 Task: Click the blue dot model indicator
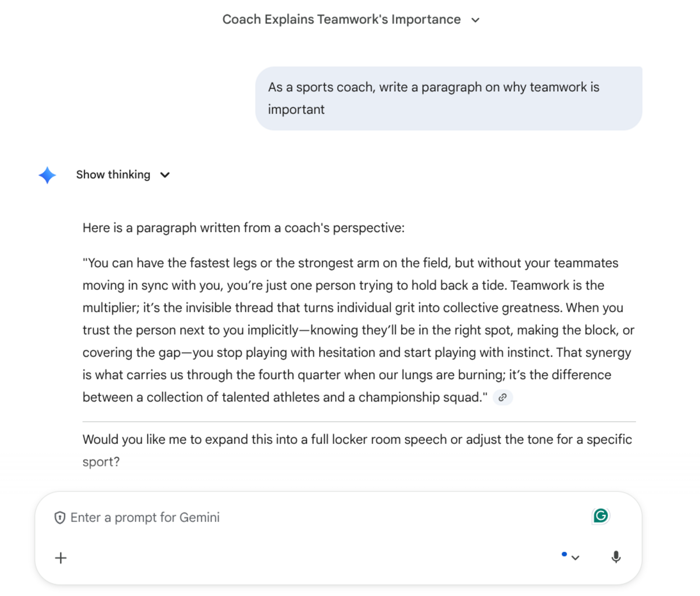[564, 554]
